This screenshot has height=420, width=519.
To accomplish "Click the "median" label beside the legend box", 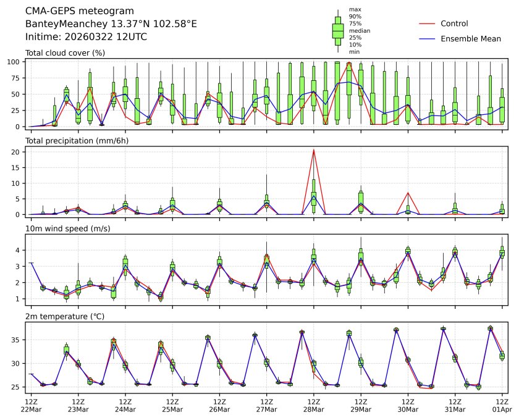I will [x=358, y=30].
